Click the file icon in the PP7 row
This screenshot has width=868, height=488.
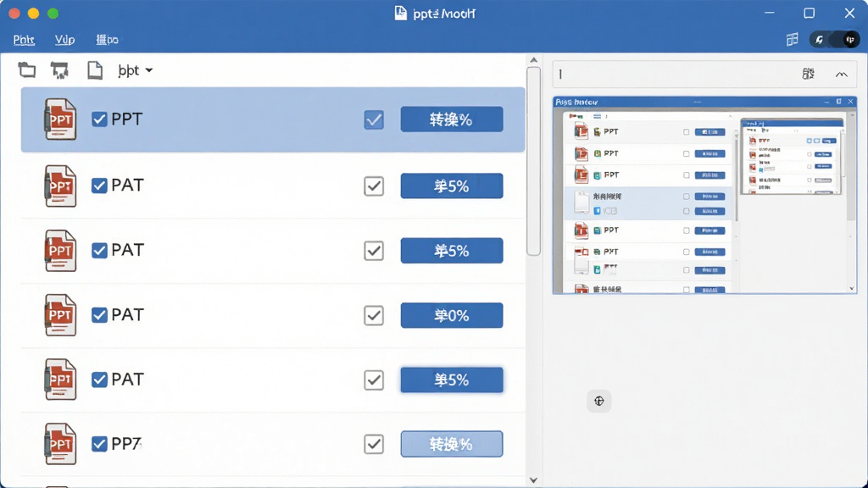tap(60, 444)
